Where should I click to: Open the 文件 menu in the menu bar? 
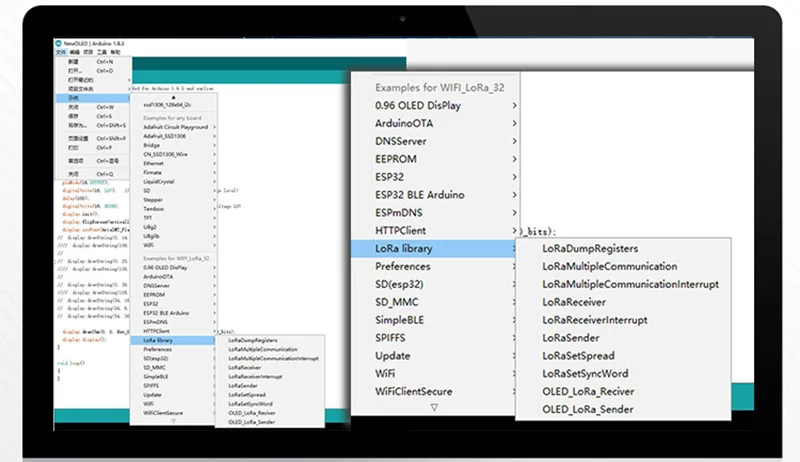click(x=60, y=52)
